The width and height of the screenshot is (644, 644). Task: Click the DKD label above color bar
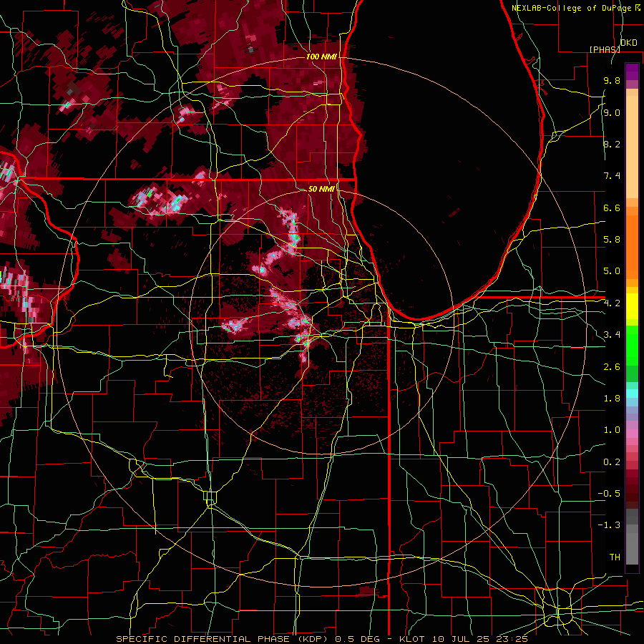pos(628,43)
